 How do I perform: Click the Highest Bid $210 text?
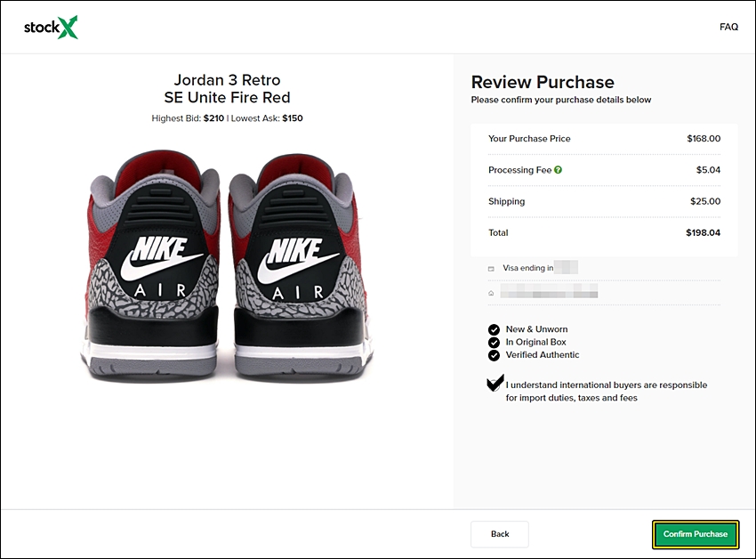tap(188, 118)
